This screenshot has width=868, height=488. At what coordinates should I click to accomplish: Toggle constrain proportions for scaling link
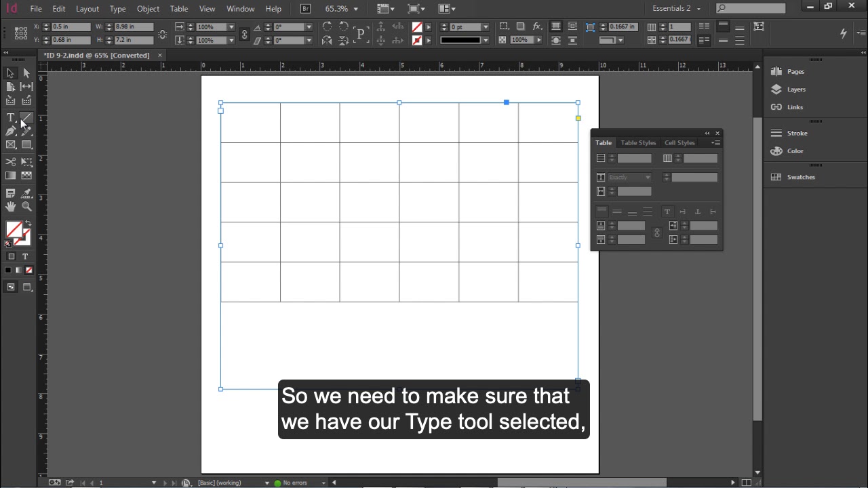click(x=245, y=34)
